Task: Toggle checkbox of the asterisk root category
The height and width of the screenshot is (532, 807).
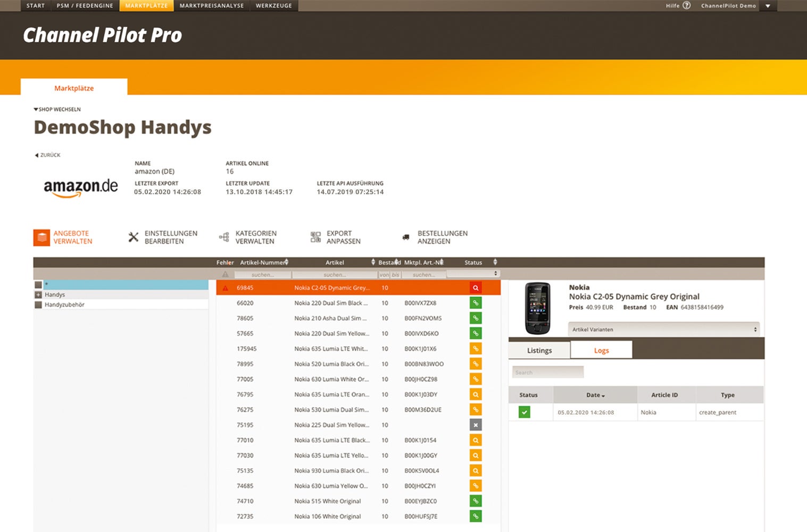Action: tap(38, 285)
